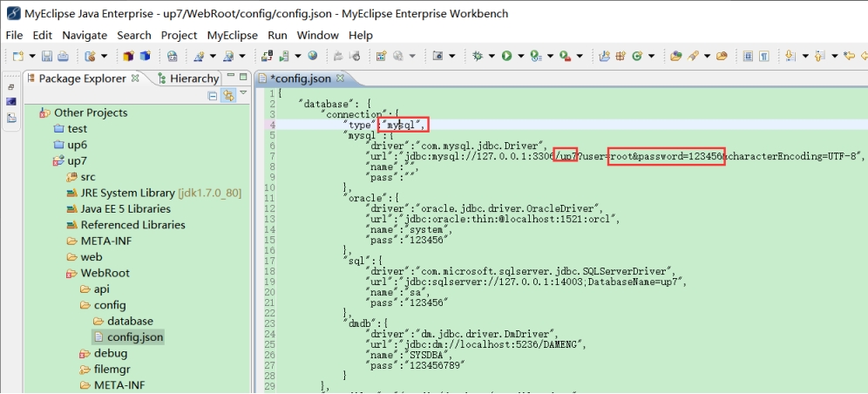Maximize the Package Explorer panel
The image size is (868, 394).
(x=243, y=77)
